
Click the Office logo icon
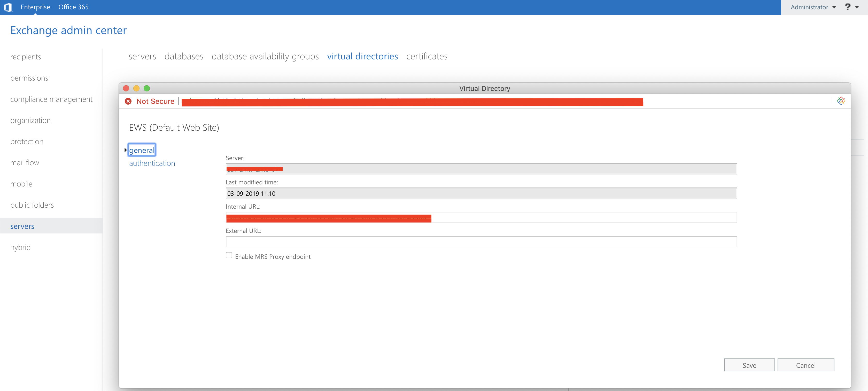8,7
